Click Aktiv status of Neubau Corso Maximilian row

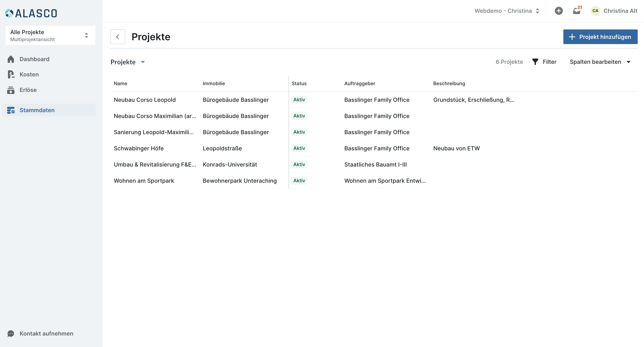[299, 116]
